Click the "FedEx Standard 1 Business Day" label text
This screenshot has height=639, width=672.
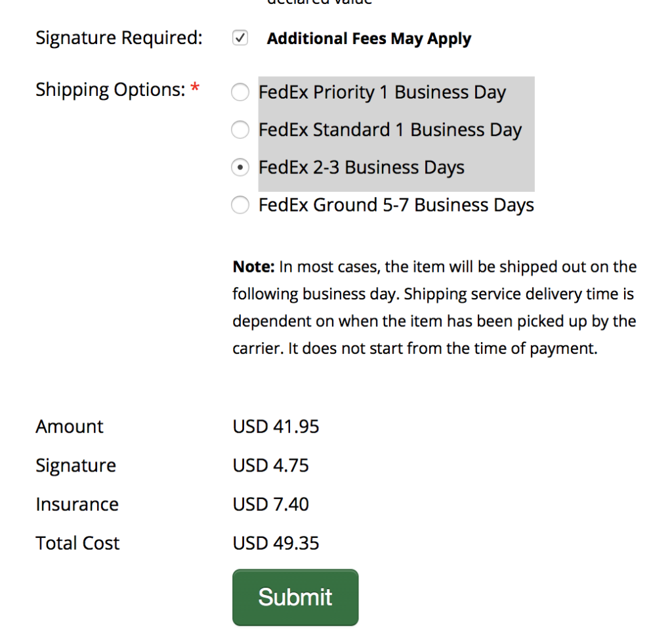pos(390,130)
